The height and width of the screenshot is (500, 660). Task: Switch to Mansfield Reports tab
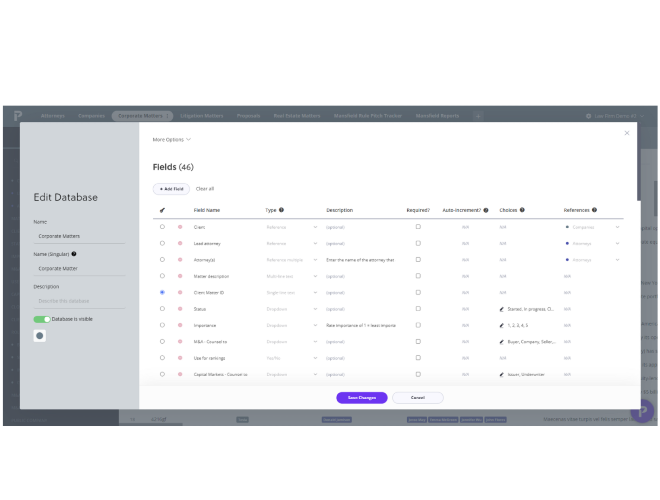point(437,116)
